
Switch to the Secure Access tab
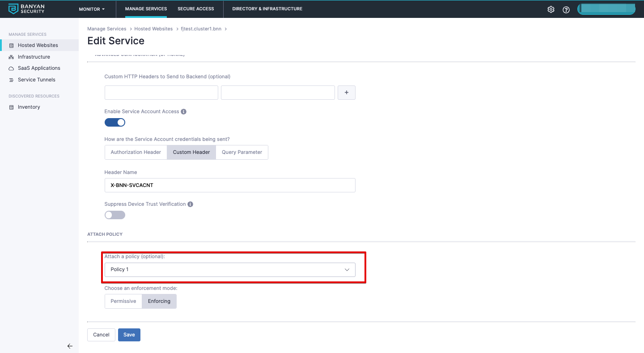(x=196, y=9)
